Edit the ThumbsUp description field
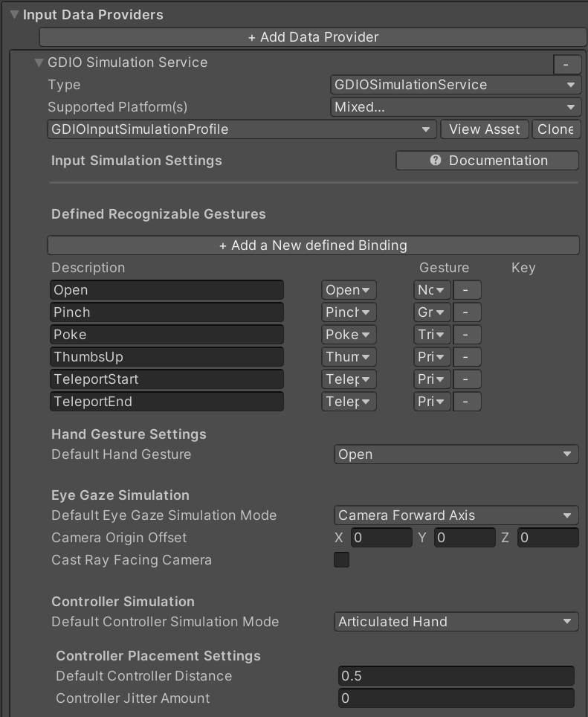The height and width of the screenshot is (717, 588). click(x=167, y=357)
